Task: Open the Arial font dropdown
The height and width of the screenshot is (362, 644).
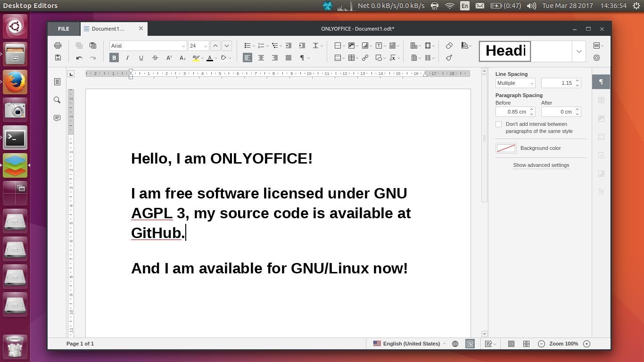Action: pos(148,45)
